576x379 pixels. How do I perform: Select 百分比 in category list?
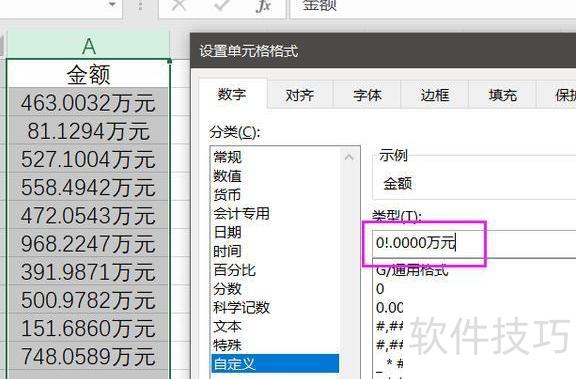(275, 270)
